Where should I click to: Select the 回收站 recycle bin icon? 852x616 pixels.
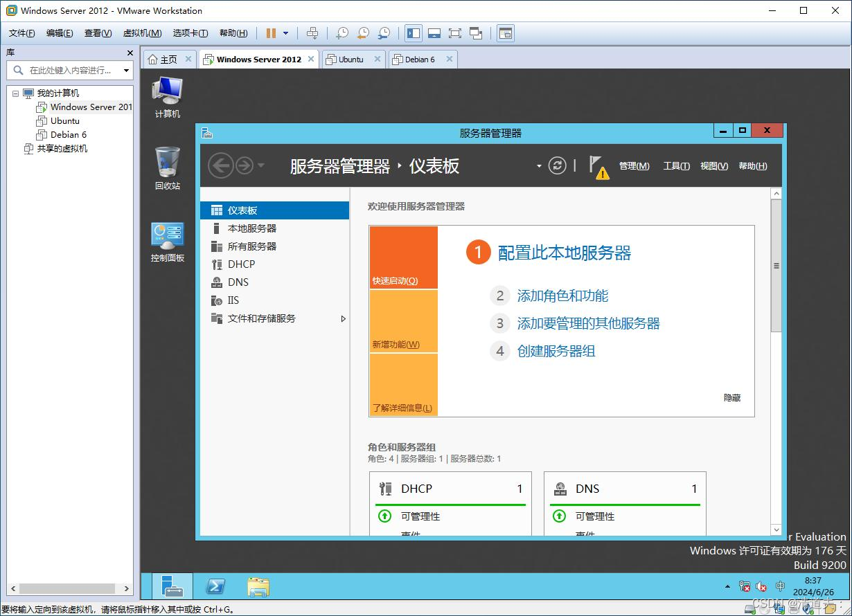[167, 168]
